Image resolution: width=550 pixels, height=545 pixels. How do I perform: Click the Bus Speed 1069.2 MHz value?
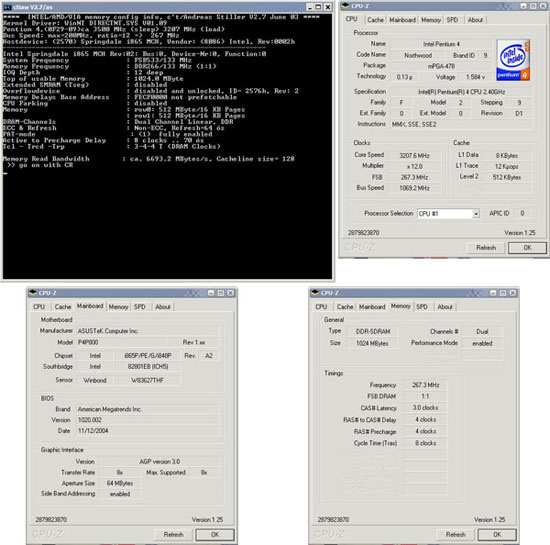click(414, 188)
